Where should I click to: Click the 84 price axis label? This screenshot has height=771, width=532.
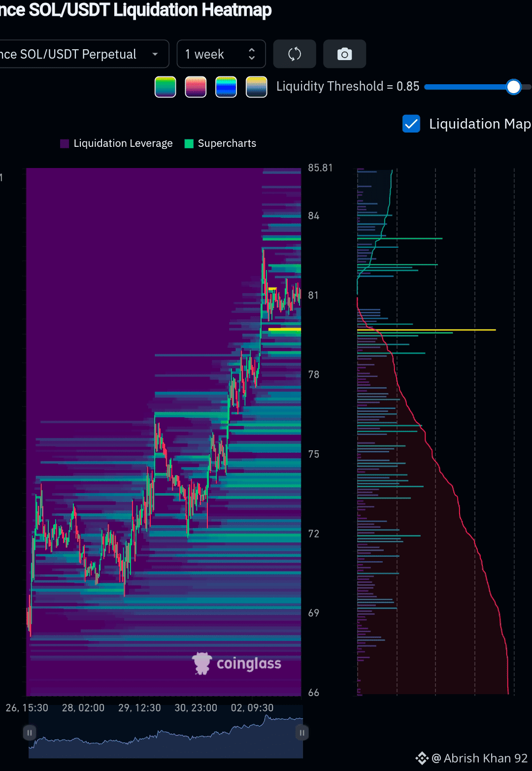[x=314, y=216]
